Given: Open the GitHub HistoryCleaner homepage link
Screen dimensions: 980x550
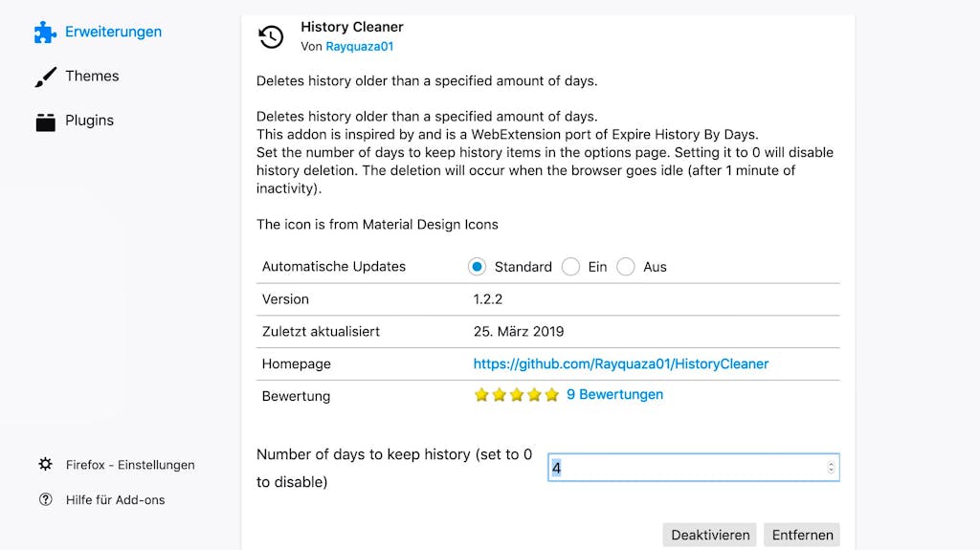Looking at the screenshot, I should [620, 363].
